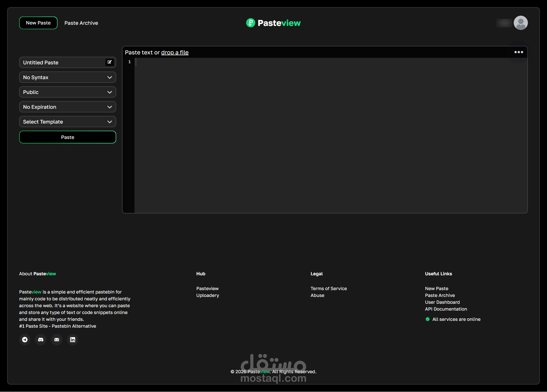The height and width of the screenshot is (392, 547).
Task: Click the Hub footer heading
Action: (x=201, y=274)
